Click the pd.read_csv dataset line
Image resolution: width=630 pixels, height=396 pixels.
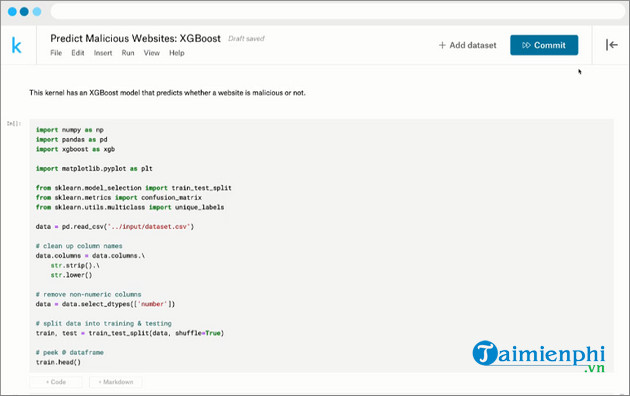coord(115,227)
